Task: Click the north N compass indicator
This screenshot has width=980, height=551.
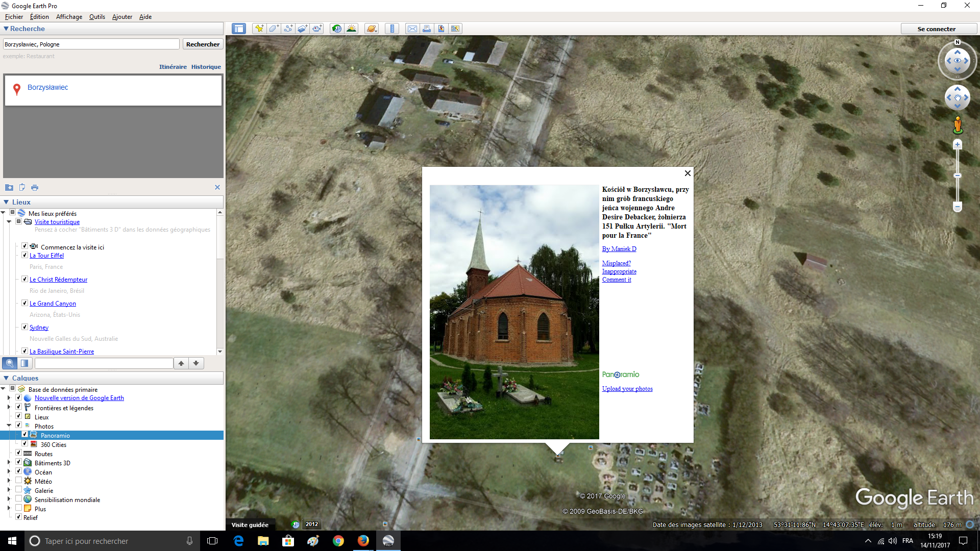Action: point(958,42)
